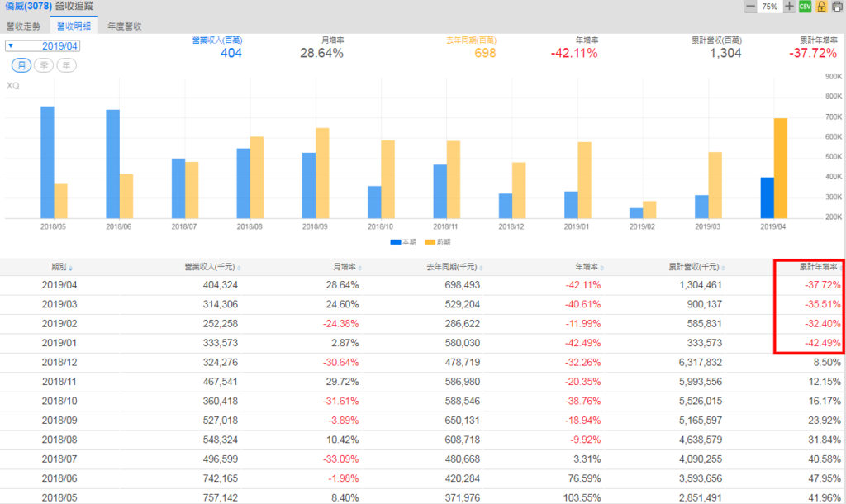This screenshot has height=504, width=846.
Task: Select the 2019/03 period cell
Action: click(59, 304)
